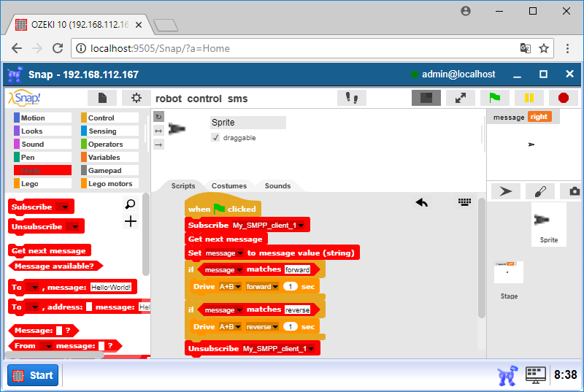Screen dimensions: 584x392
Task: Toggle the footsteps single-stepping button
Action: pyautogui.click(x=351, y=98)
